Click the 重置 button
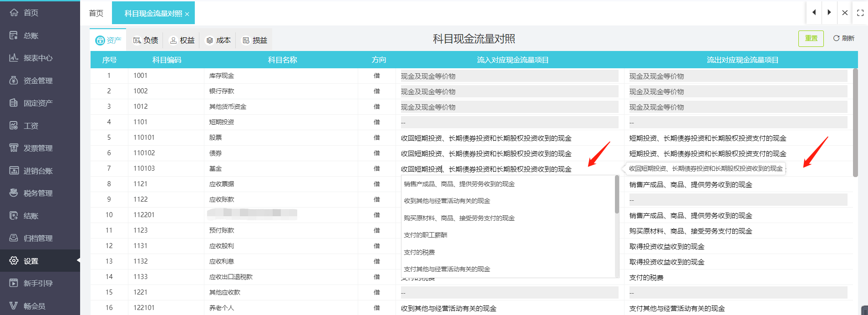Screen dimensions: 868x315 811,39
